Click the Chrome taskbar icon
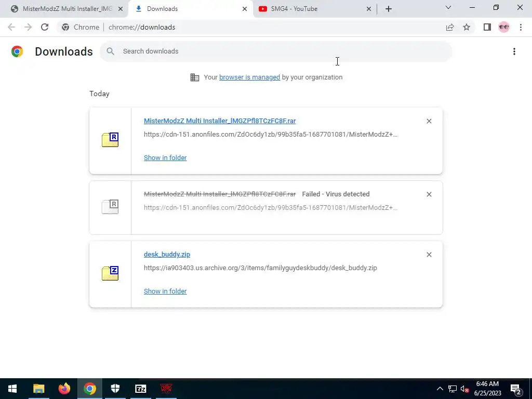532x399 pixels. click(x=89, y=389)
